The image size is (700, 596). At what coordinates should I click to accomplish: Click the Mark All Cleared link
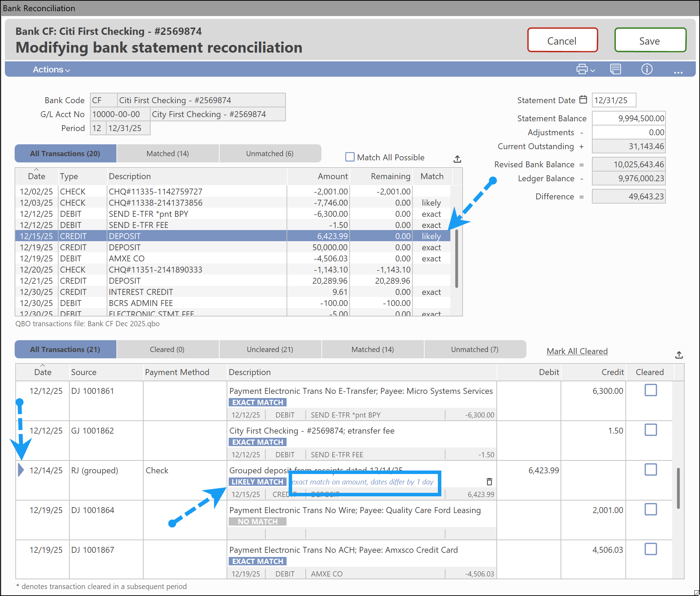577,351
